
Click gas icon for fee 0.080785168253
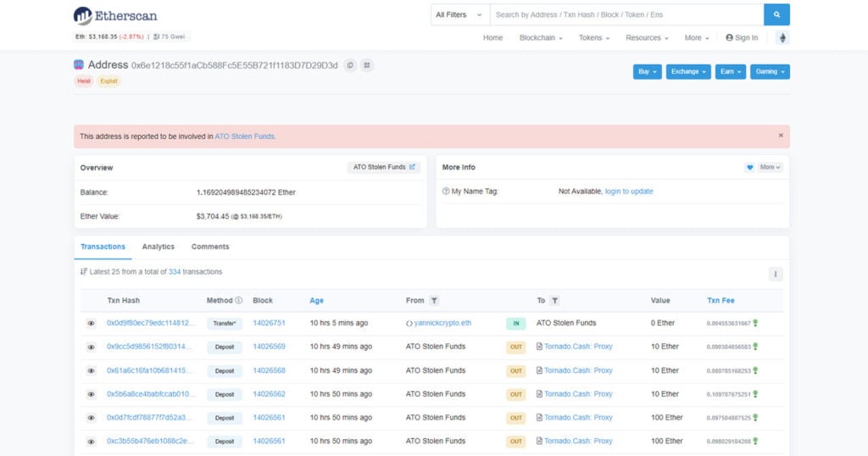click(x=755, y=370)
